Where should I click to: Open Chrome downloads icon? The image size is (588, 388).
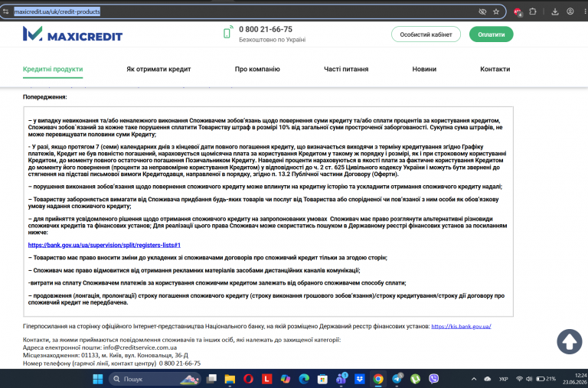click(x=555, y=11)
